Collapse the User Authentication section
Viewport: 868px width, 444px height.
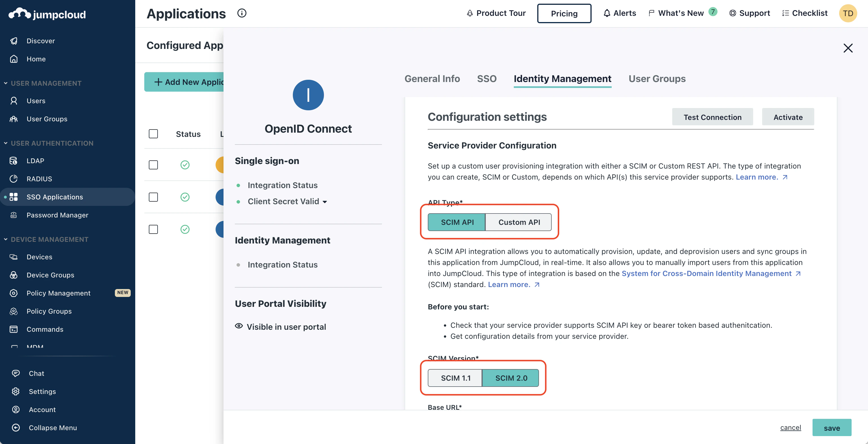click(x=6, y=143)
